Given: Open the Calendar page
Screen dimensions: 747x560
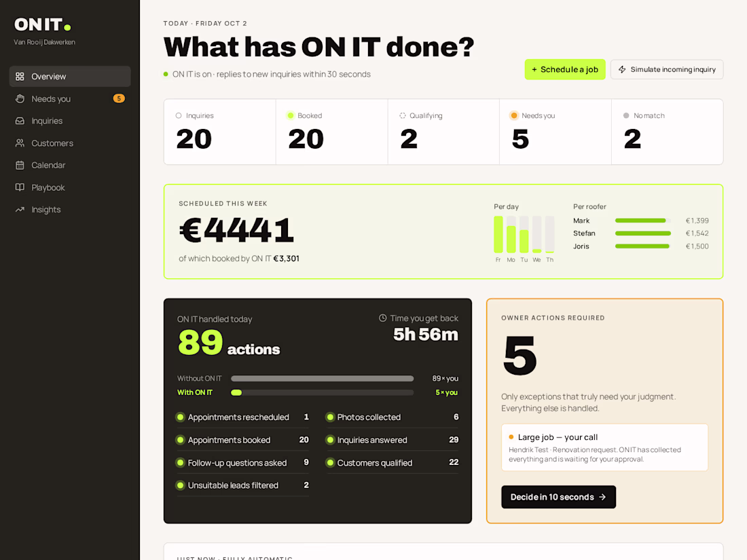Looking at the screenshot, I should pyautogui.click(x=70, y=165).
